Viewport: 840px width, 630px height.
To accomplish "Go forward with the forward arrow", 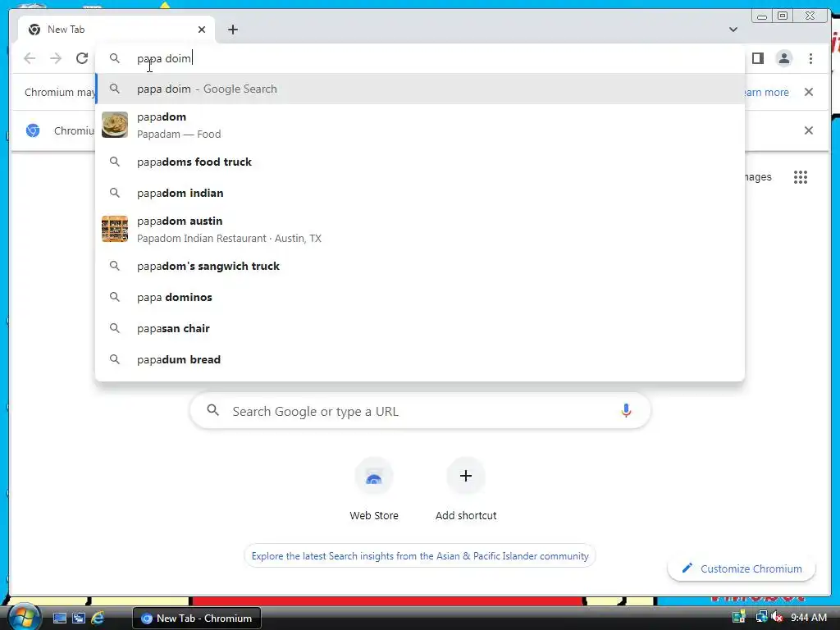I will (56, 58).
